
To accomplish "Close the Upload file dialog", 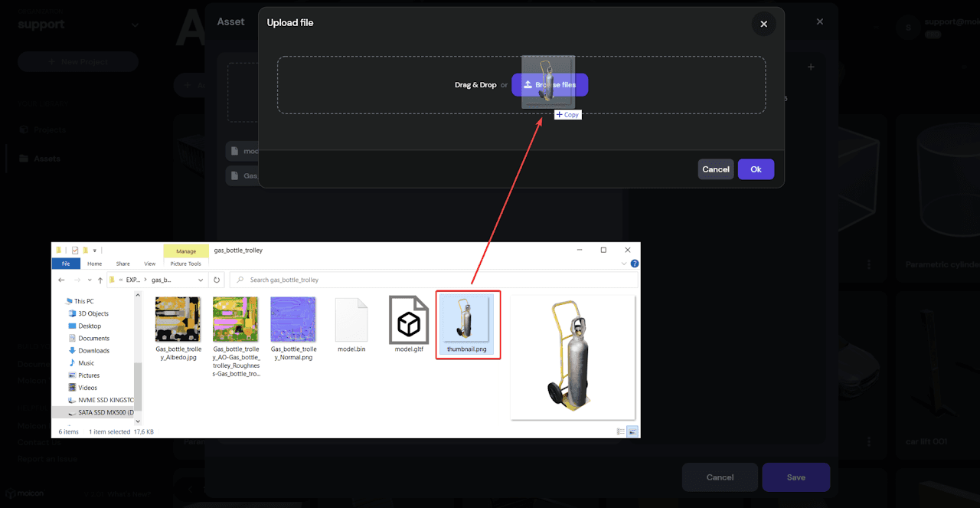I will tap(763, 24).
